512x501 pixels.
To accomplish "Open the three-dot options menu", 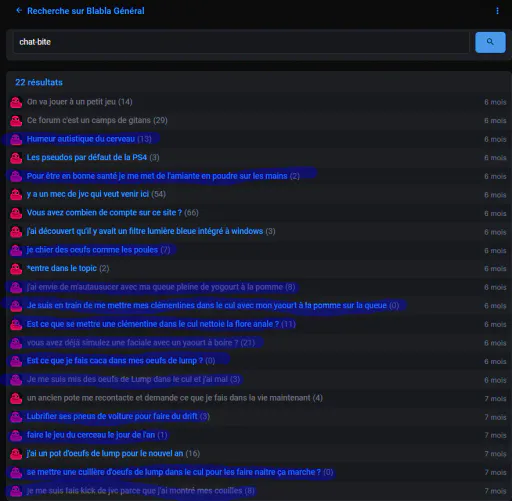I will (x=497, y=11).
